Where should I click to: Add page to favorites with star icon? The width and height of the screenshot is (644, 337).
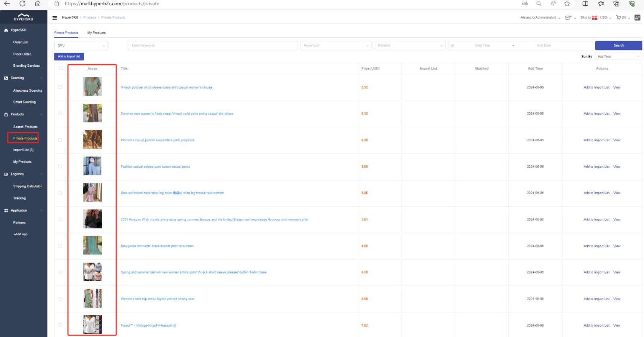click(x=567, y=4)
